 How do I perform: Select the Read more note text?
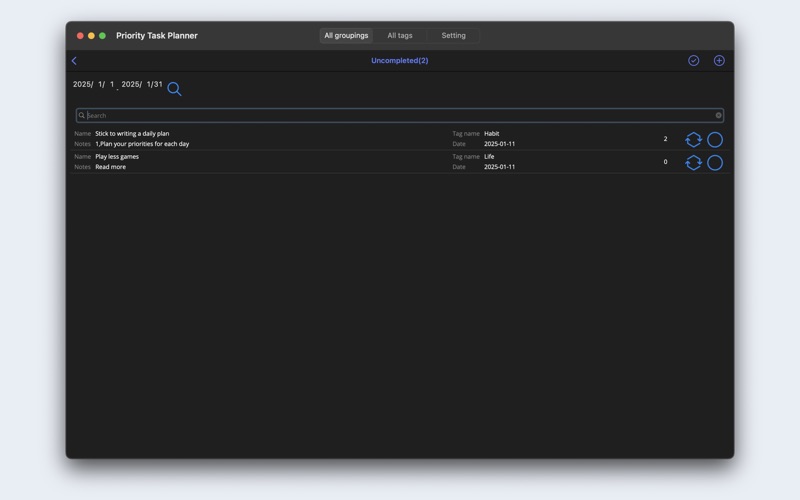coord(110,167)
